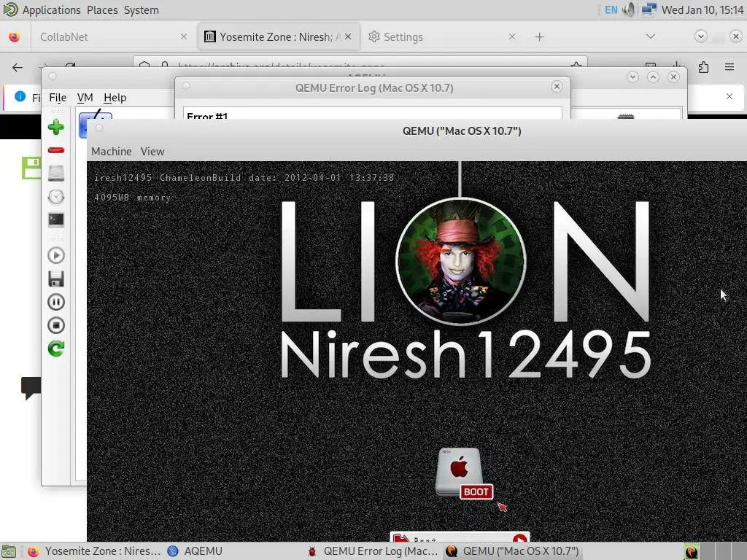Click the tray icon at taskbar right

click(x=692, y=551)
